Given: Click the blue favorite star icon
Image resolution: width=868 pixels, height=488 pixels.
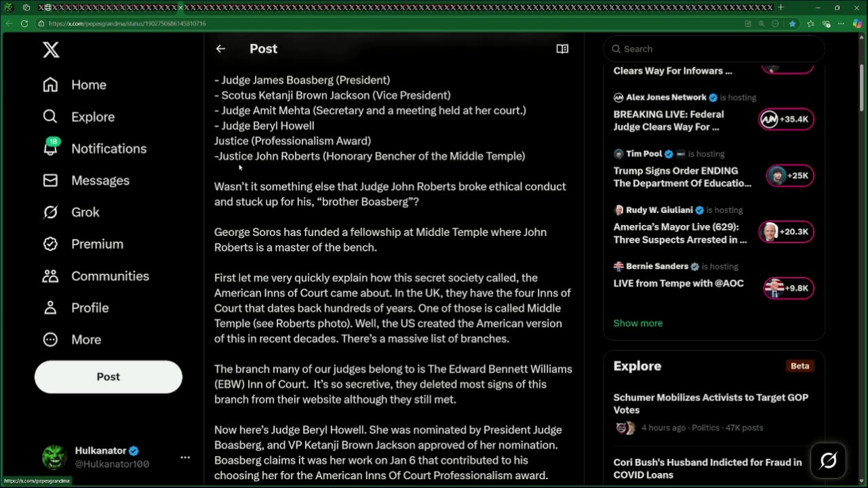Looking at the screenshot, I should point(792,23).
